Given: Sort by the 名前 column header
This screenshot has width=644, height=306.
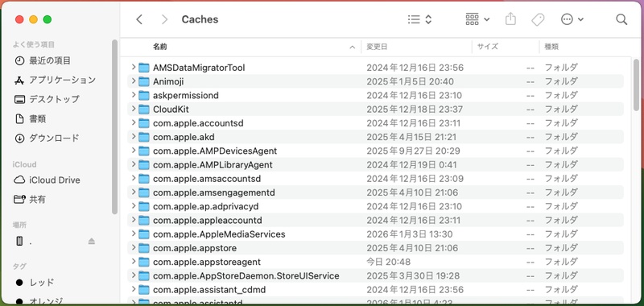Looking at the screenshot, I should pyautogui.click(x=159, y=47).
